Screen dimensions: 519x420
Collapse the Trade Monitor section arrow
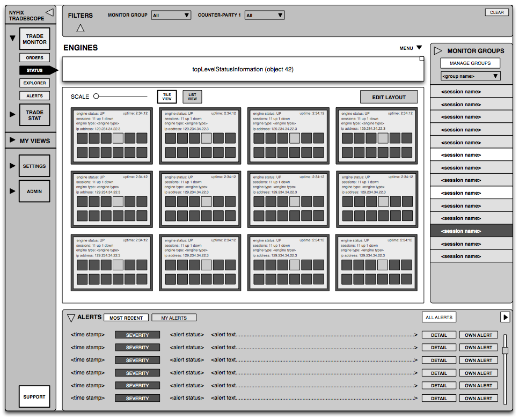point(12,38)
